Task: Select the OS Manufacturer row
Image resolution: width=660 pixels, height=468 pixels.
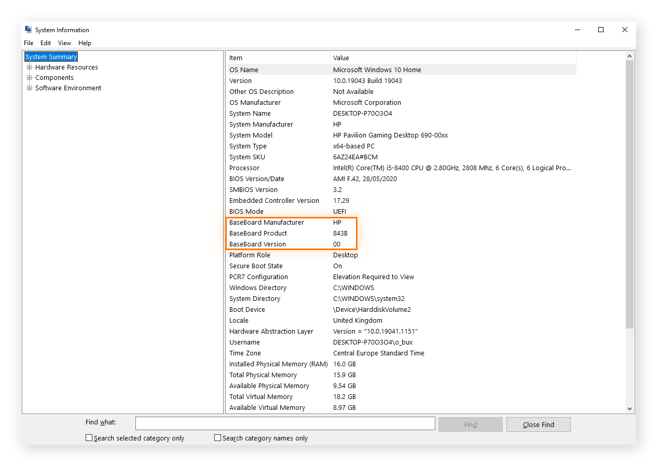Action: (x=402, y=103)
